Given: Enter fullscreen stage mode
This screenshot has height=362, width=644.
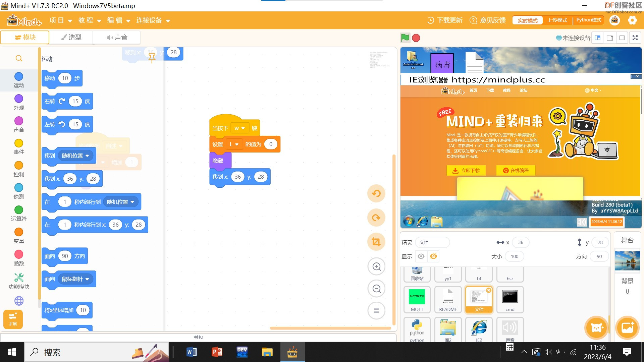Looking at the screenshot, I should (635, 38).
